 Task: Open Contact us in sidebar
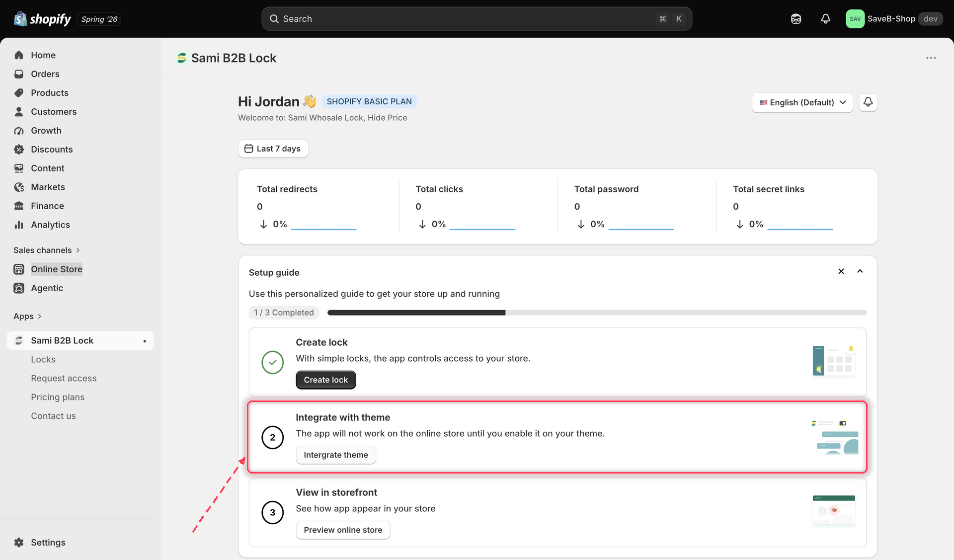(x=53, y=416)
